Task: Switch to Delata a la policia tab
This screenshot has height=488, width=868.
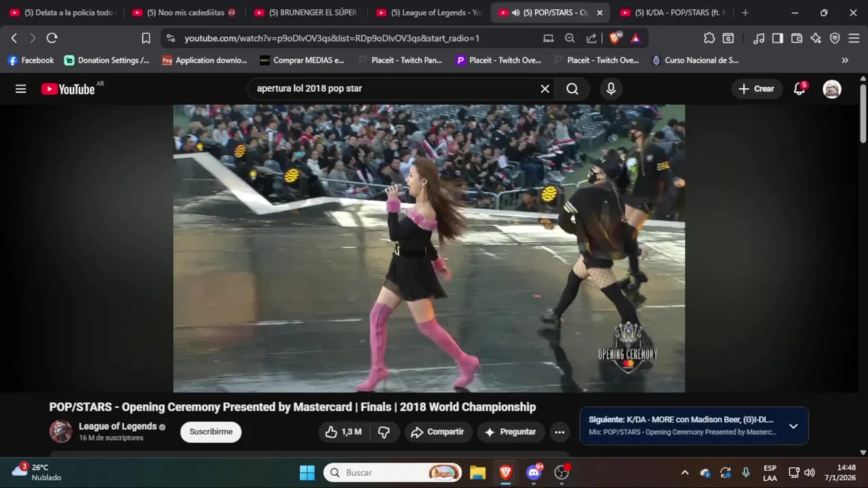Action: (62, 13)
